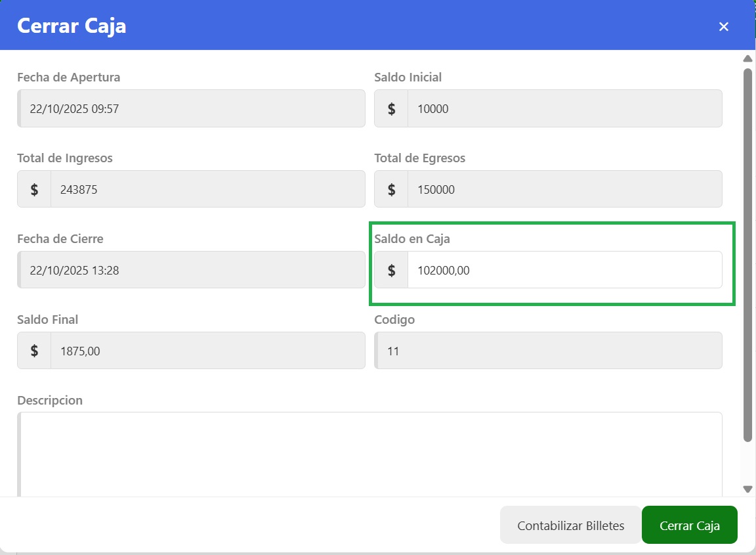Screen dimensions: 756x555
Task: Close the Cerrar Caja dialog with X
Action: 724,26
